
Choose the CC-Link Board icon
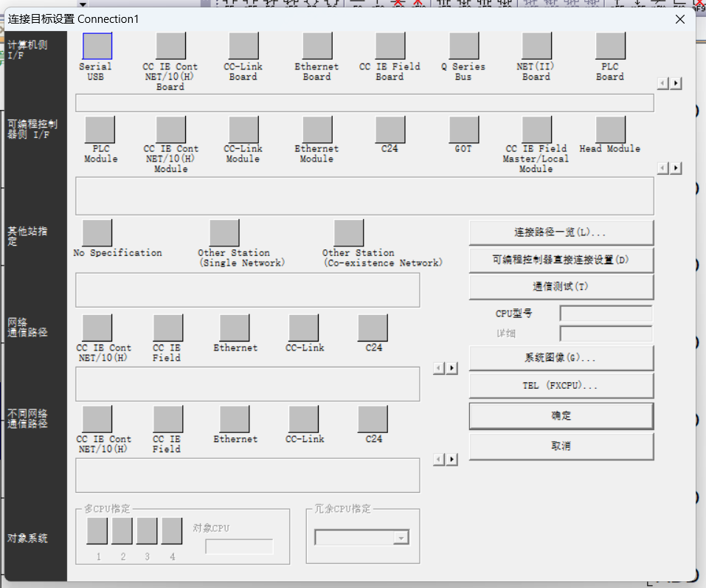243,46
